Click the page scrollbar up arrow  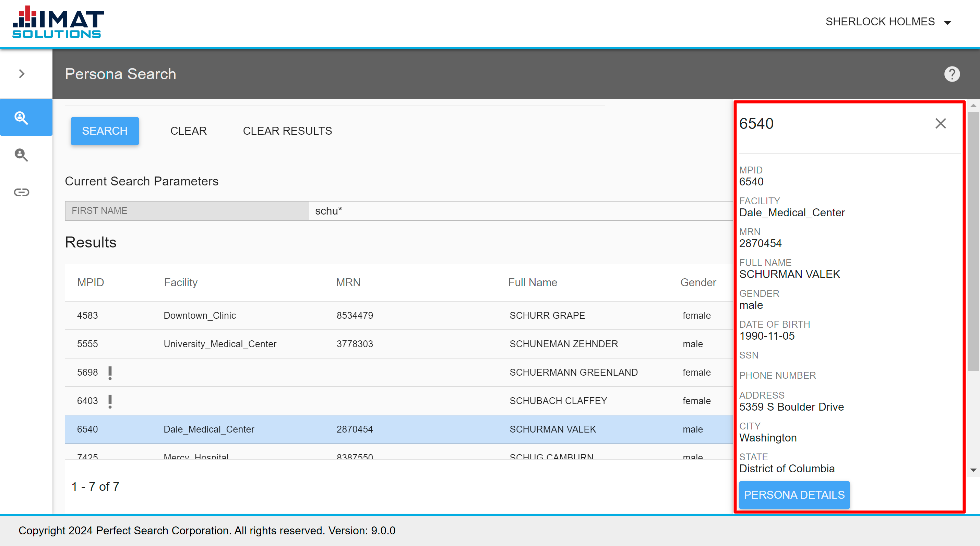coord(973,105)
